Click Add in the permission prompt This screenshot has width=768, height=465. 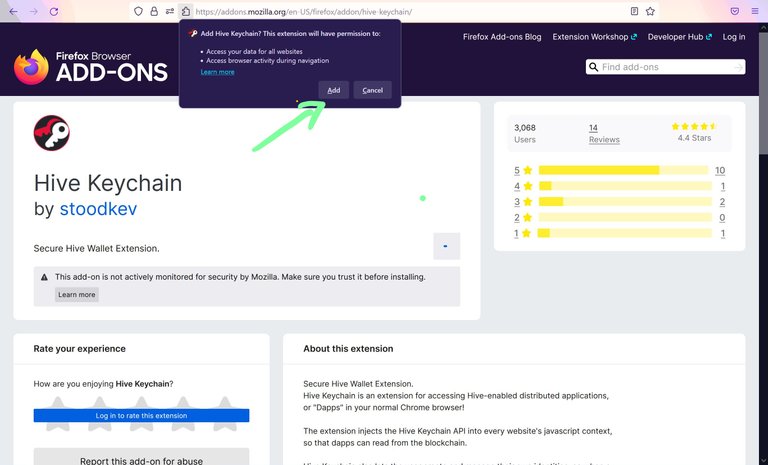point(334,90)
